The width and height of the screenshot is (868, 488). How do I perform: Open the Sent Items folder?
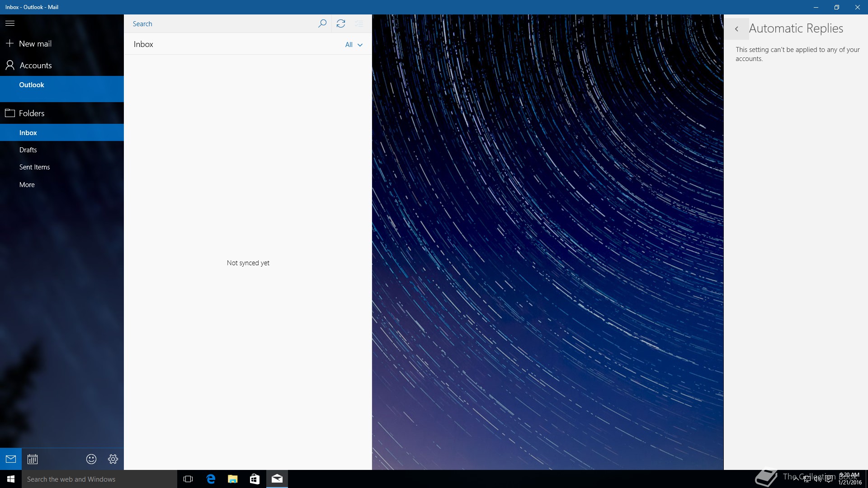pyautogui.click(x=34, y=167)
